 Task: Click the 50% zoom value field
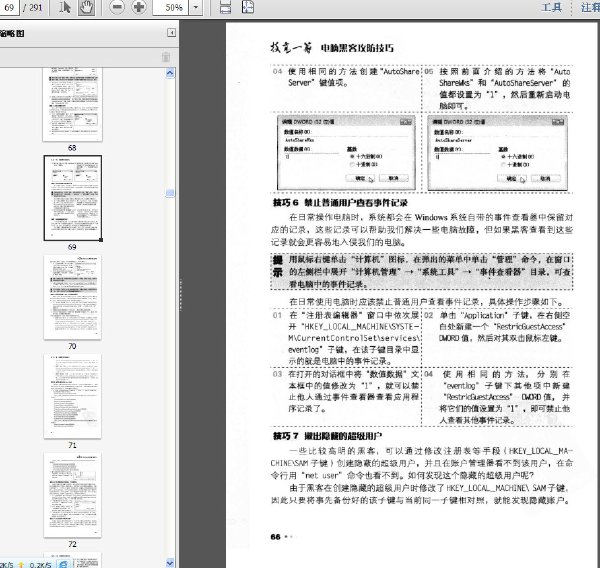[x=171, y=7]
